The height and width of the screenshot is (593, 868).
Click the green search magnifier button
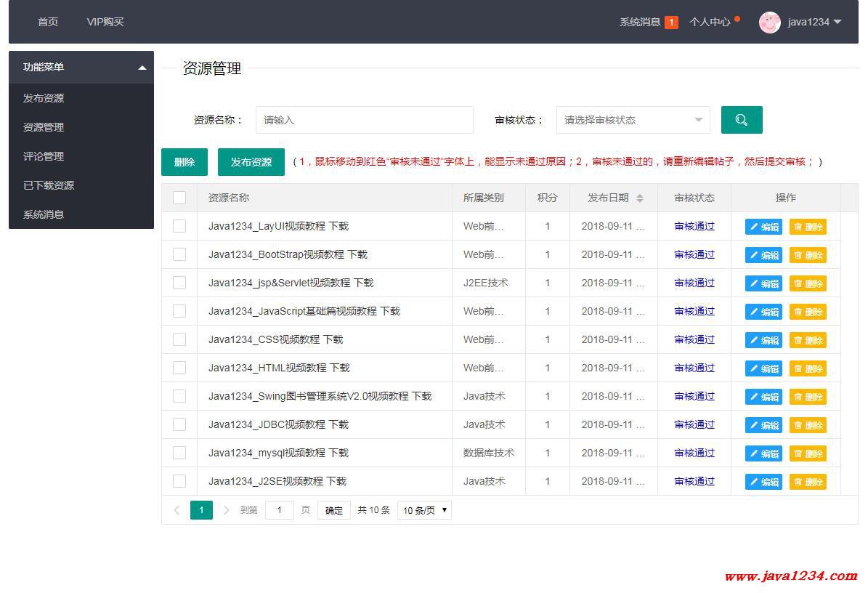tap(741, 120)
